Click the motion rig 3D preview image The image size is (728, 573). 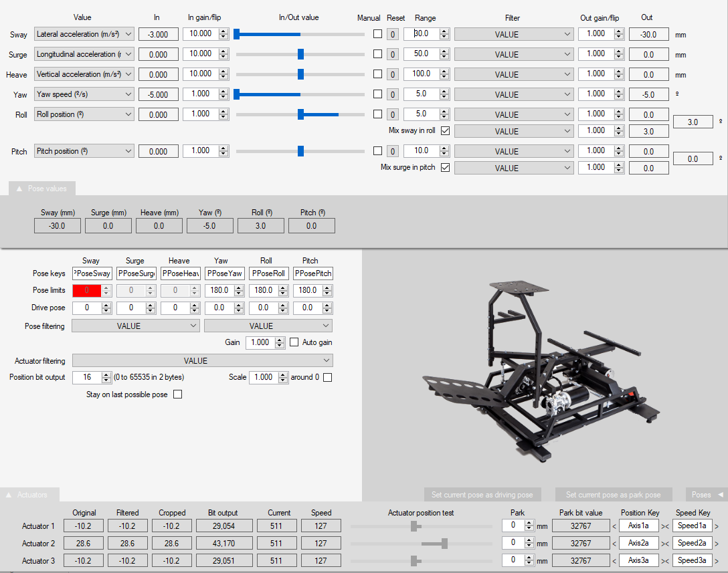coord(541,371)
